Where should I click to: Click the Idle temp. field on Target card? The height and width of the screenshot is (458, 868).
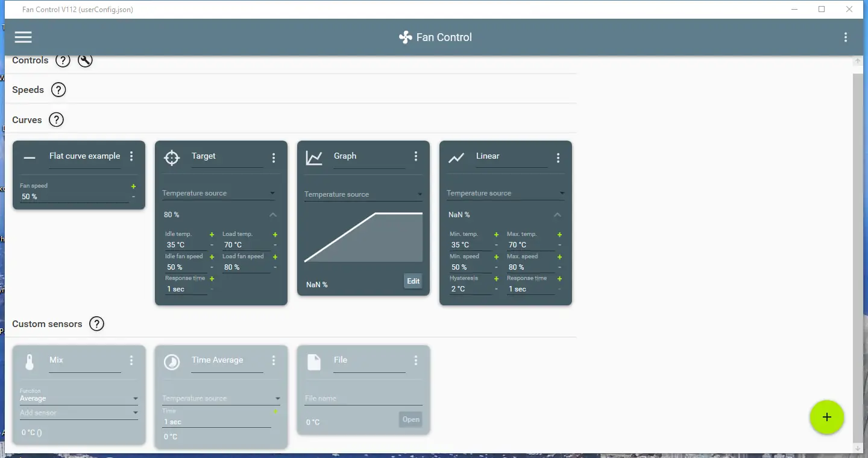tap(186, 245)
